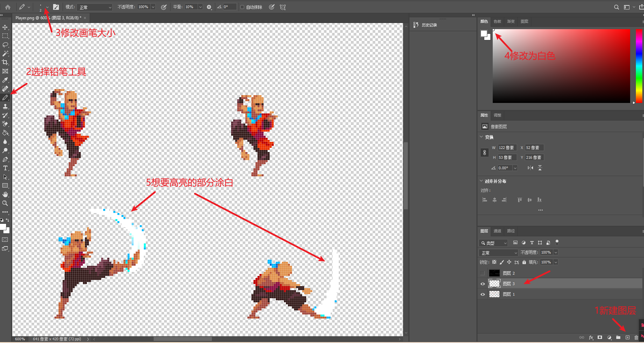The height and width of the screenshot is (343, 644).
Task: Select the Eyedropper tool
Action: click(5, 80)
